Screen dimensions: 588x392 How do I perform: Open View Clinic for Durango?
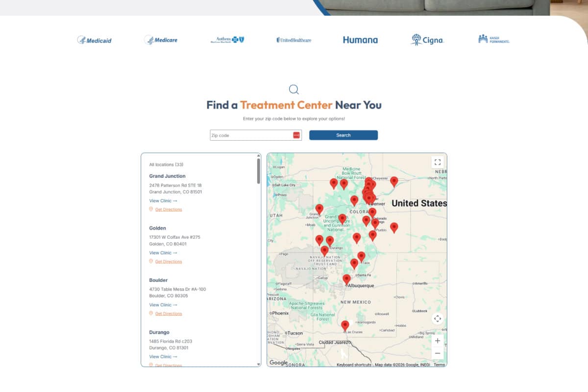point(163,357)
